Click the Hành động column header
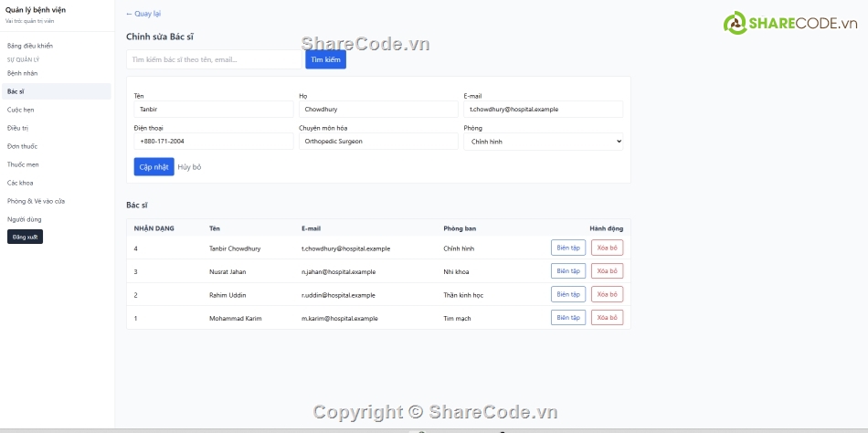The height and width of the screenshot is (433, 868). click(x=606, y=228)
